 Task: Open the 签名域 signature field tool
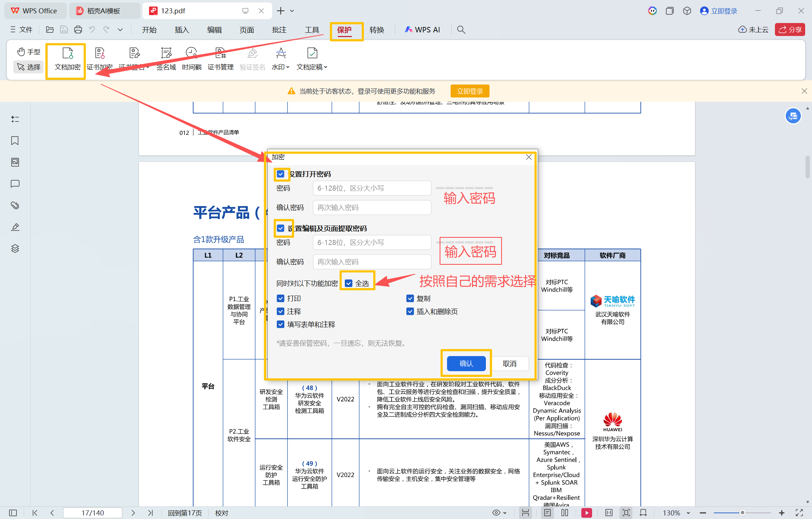(166, 54)
